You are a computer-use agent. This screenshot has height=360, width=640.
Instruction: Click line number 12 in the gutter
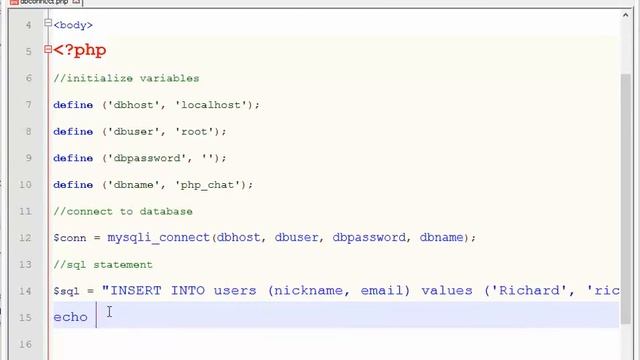pos(25,238)
